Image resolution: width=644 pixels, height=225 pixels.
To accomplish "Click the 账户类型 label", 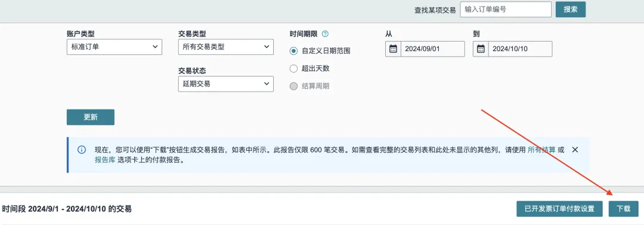I will [80, 34].
